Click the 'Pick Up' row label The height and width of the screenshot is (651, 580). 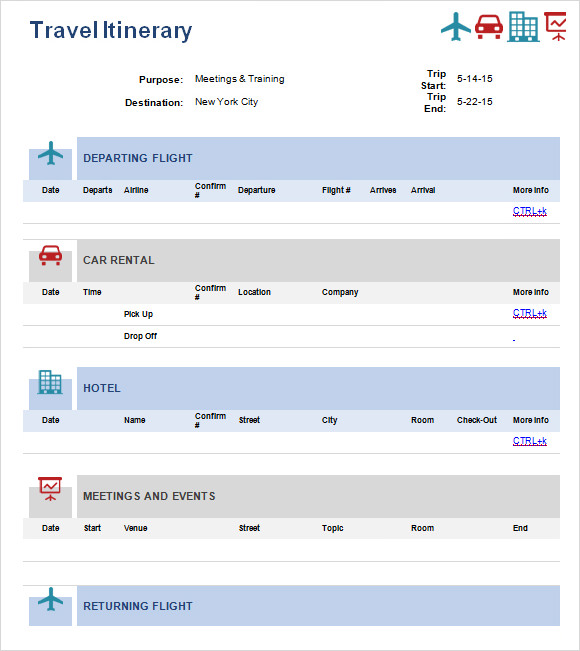pyautogui.click(x=138, y=314)
